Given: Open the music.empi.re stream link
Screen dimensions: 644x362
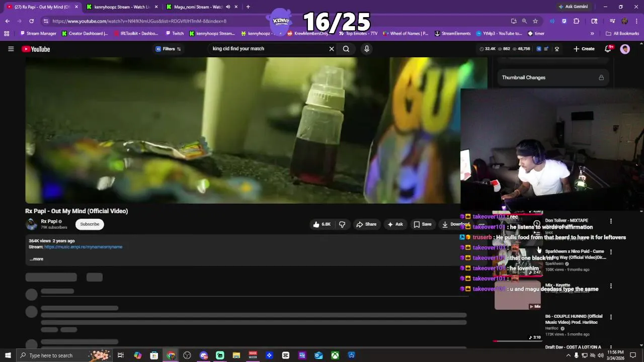Looking at the screenshot, I should tap(83, 247).
